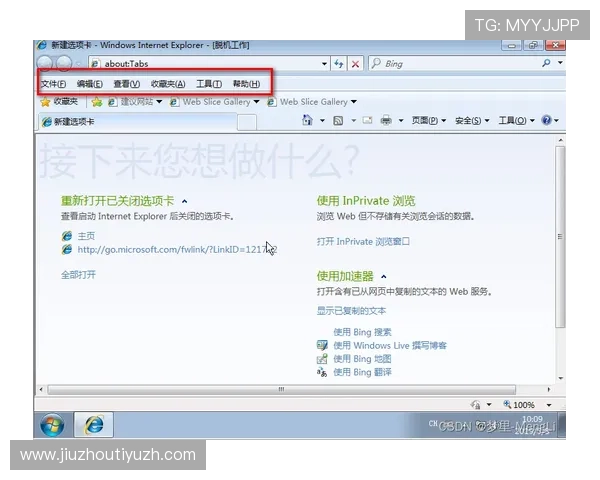Open the 帮助(H) menu
The height and width of the screenshot is (480, 600).
[246, 84]
